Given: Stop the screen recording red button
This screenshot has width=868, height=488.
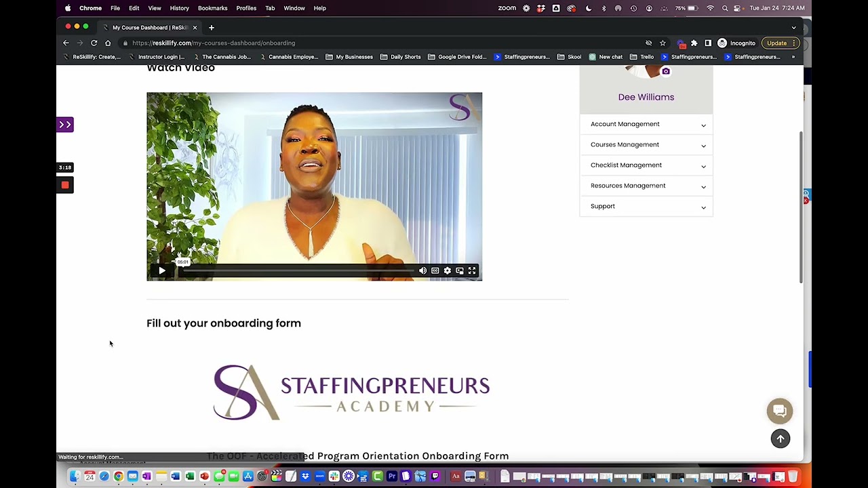Looking at the screenshot, I should pyautogui.click(x=65, y=185).
